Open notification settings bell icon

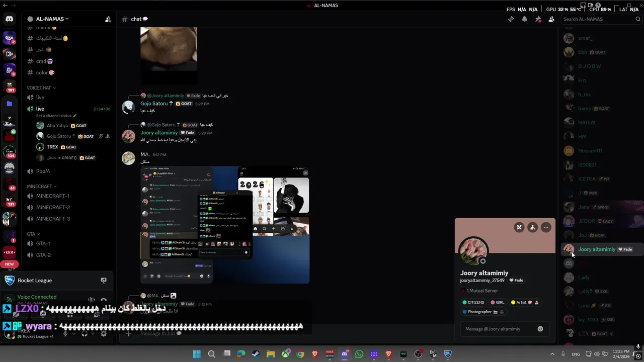(524, 19)
